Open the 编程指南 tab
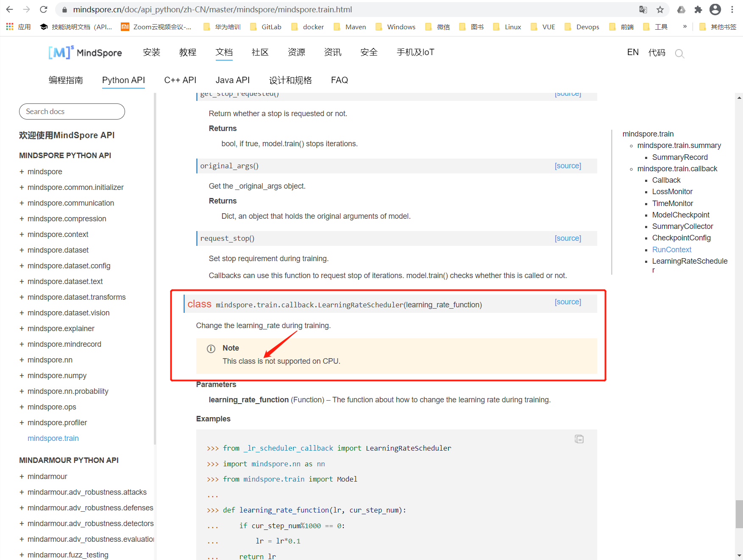 66,80
